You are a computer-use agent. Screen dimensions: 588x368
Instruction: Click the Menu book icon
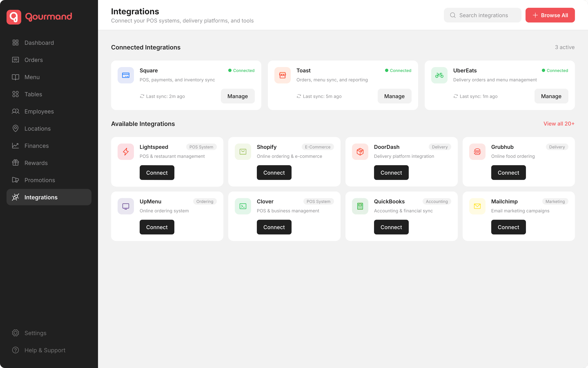(x=16, y=77)
